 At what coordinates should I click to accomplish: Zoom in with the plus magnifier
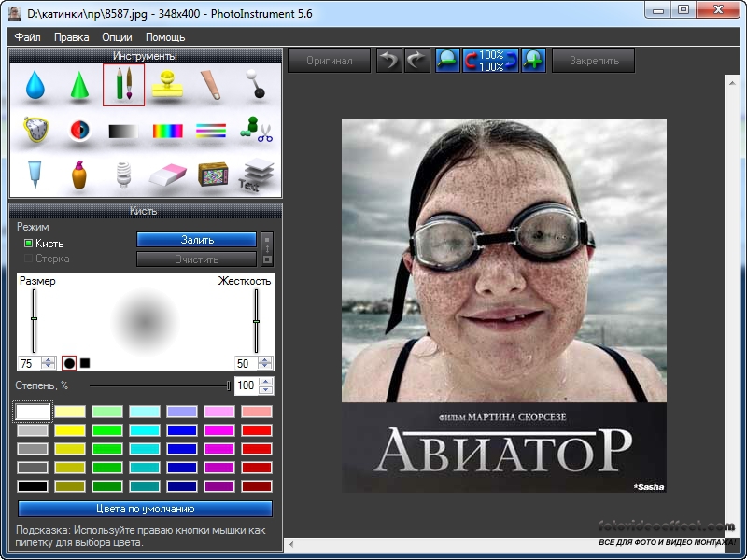(x=533, y=61)
